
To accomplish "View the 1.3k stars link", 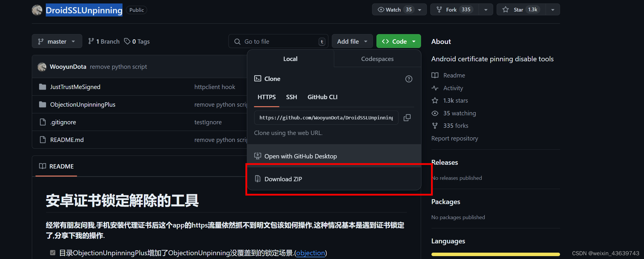I will [x=455, y=100].
